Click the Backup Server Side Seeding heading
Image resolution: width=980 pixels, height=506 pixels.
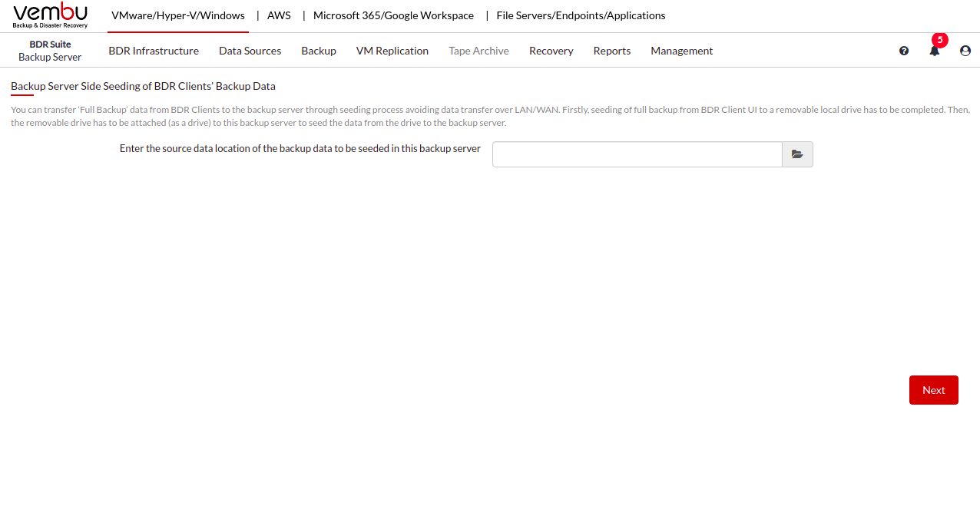pos(143,86)
